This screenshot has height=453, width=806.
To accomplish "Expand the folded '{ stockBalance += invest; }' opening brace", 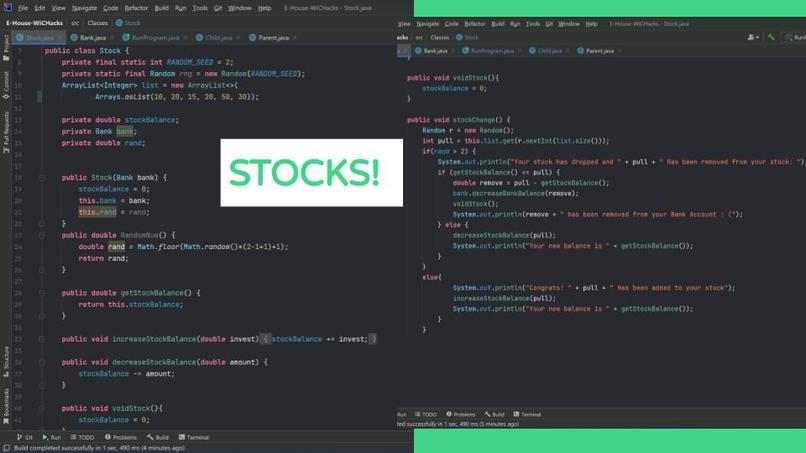I will pos(265,339).
